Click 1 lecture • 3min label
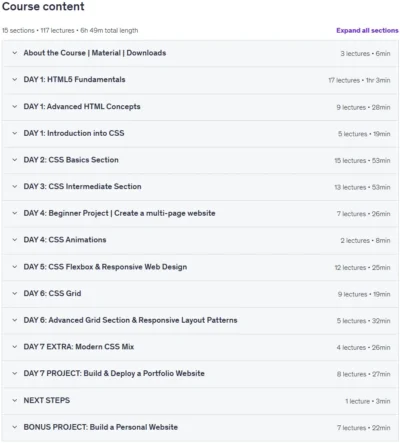Viewport: 400px width, 443px height. (368, 401)
